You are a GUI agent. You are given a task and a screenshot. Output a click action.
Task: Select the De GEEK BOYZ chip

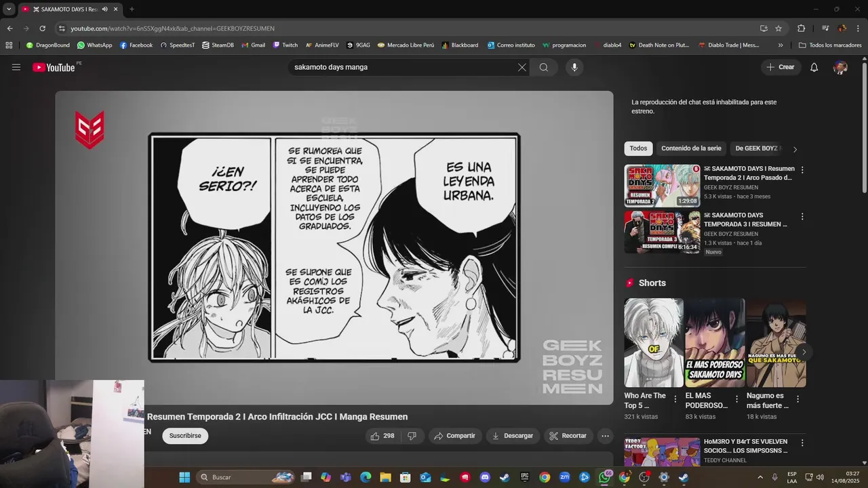pyautogui.click(x=756, y=148)
